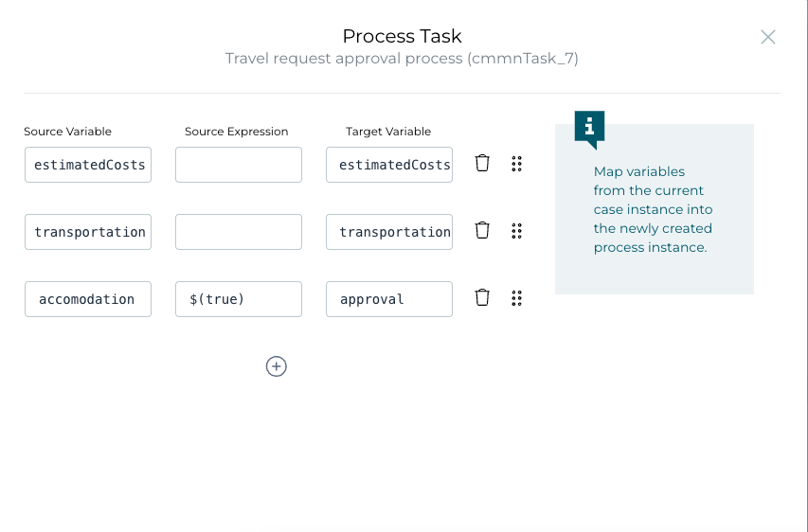Click the info icon on the help panel

pyautogui.click(x=589, y=126)
